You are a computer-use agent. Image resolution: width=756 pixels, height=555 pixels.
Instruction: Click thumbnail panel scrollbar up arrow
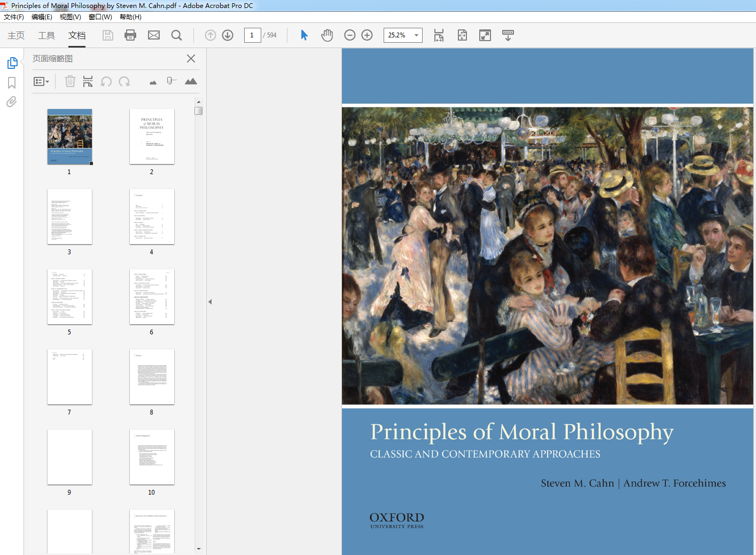click(x=199, y=101)
